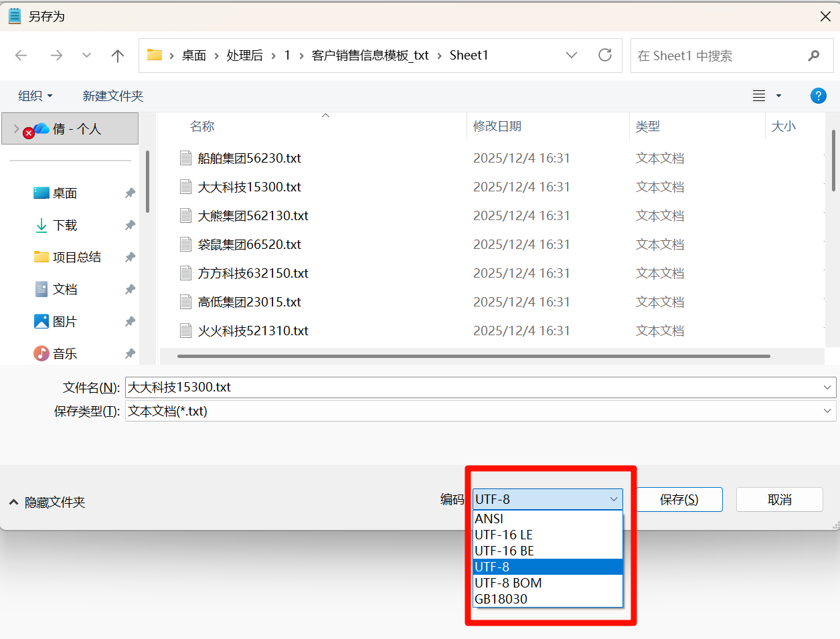
Task: Open the Sheet1 folder breadcrumb
Action: click(469, 56)
